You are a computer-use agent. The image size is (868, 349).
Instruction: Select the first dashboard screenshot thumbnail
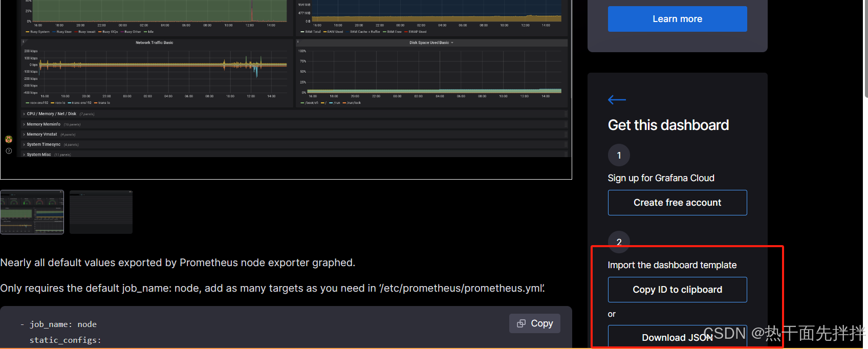[32, 212]
